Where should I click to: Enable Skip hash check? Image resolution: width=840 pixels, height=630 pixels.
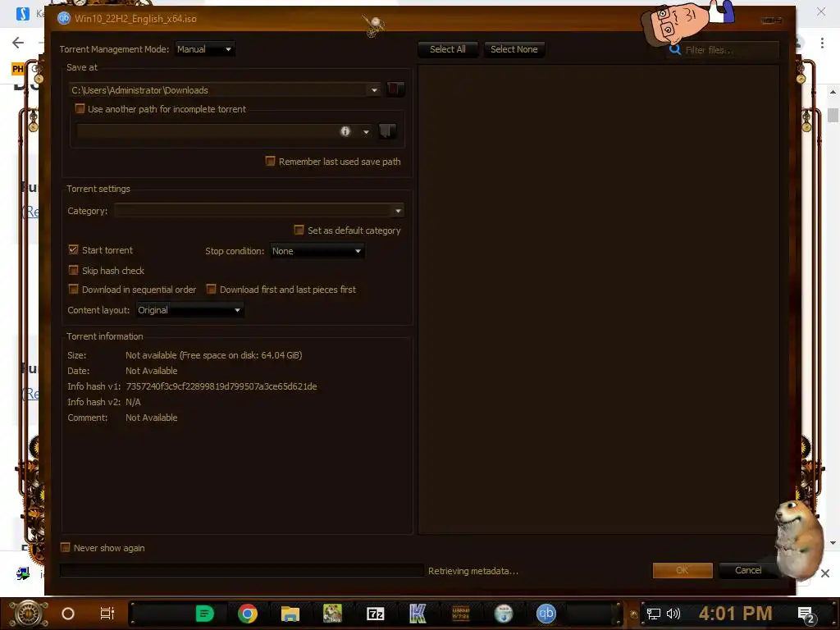(x=73, y=270)
